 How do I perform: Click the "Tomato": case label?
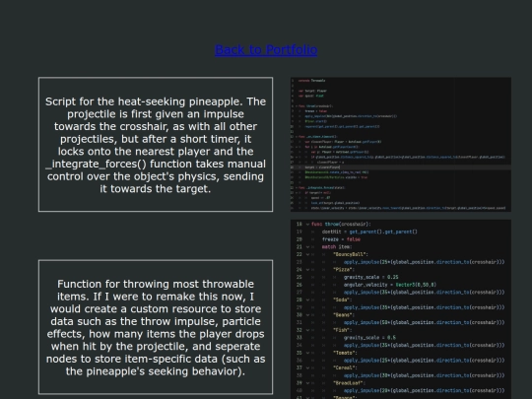tap(345, 353)
